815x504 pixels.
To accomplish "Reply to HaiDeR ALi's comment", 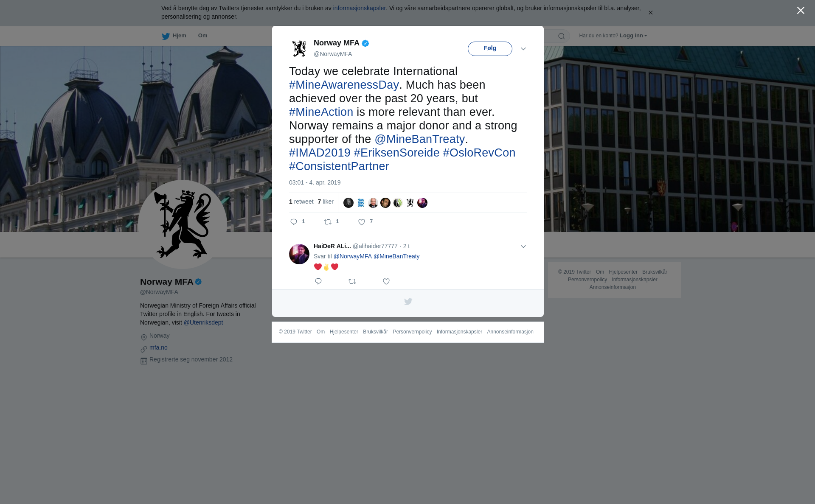I will point(318,281).
